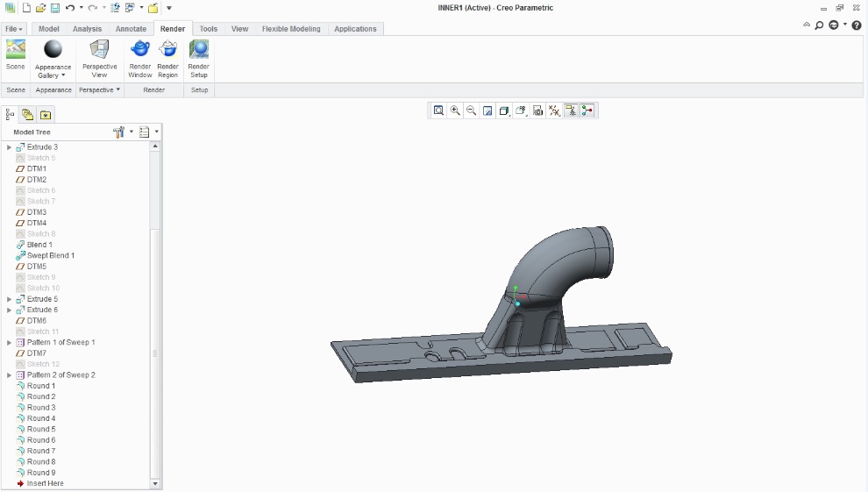The width and height of the screenshot is (868, 492).
Task: Customize the quick access toolbar dropdown
Action: (169, 8)
